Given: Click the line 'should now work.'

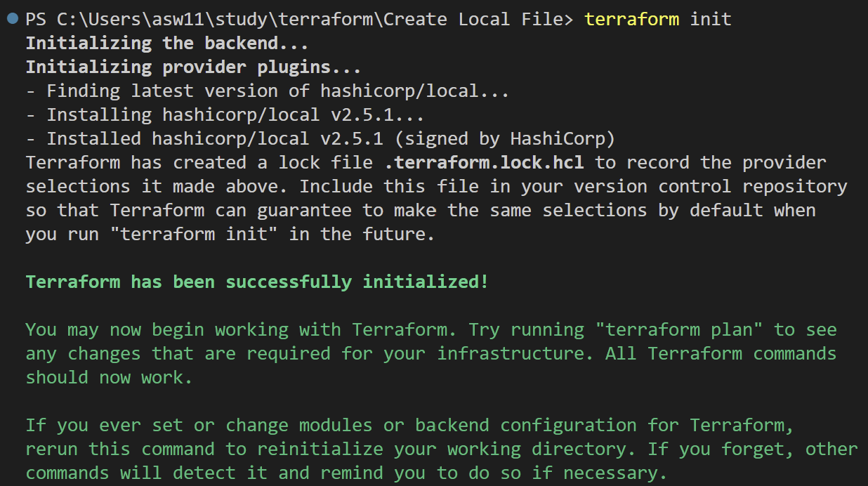Looking at the screenshot, I should pyautogui.click(x=109, y=377).
